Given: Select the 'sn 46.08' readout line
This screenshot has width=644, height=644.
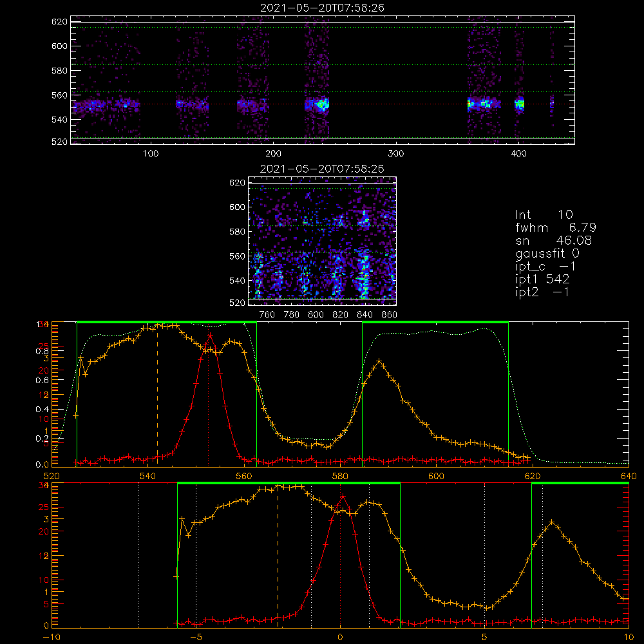Looking at the screenshot, I should coord(554,240).
